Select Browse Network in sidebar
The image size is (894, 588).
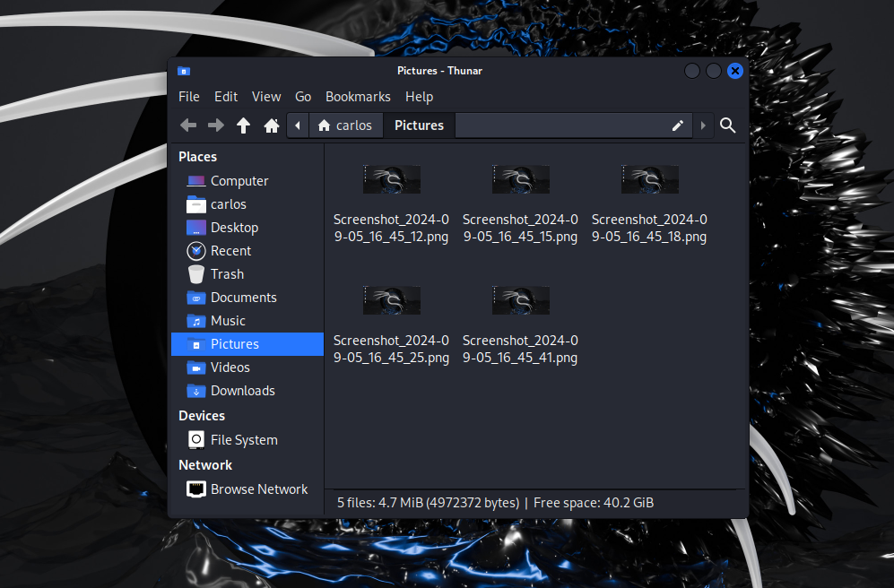pyautogui.click(x=258, y=489)
